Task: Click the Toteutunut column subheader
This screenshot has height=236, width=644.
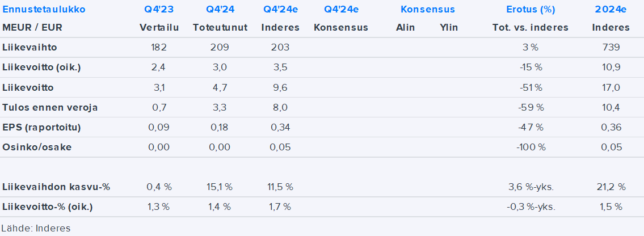Action: click(220, 27)
